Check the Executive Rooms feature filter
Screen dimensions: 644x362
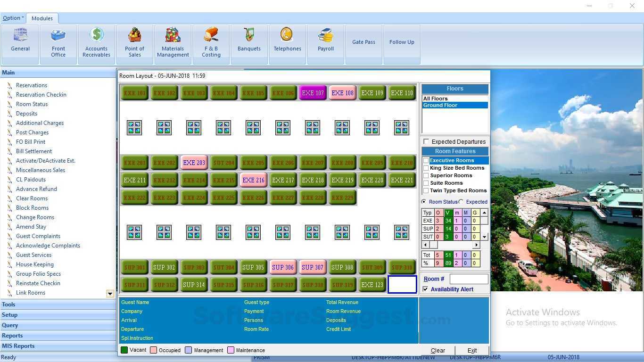426,160
